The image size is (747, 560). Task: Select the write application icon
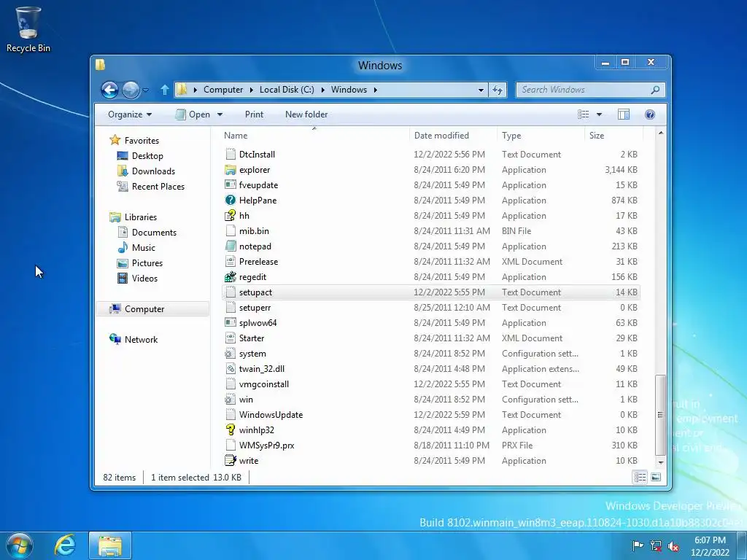click(x=230, y=461)
